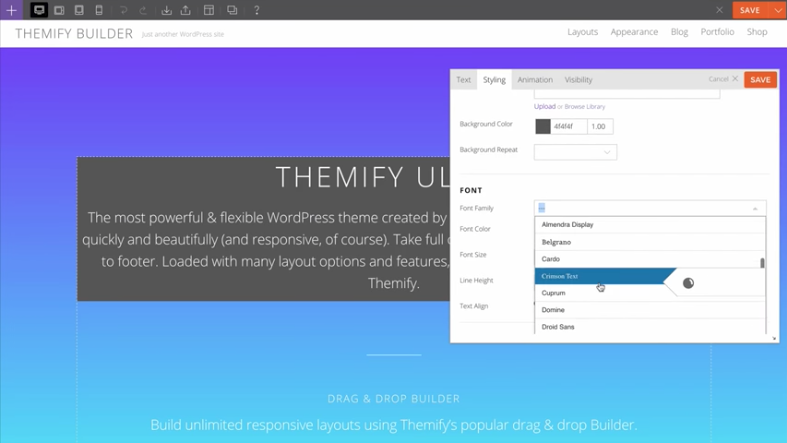Image resolution: width=787 pixels, height=443 pixels.
Task: Click the duplicate page icon
Action: 232,10
